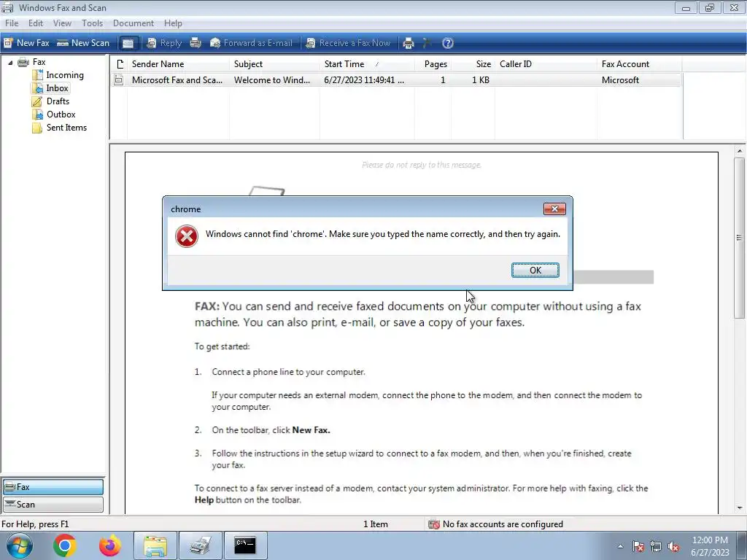
Task: Click the preview scrollbar down arrow
Action: coord(740,508)
